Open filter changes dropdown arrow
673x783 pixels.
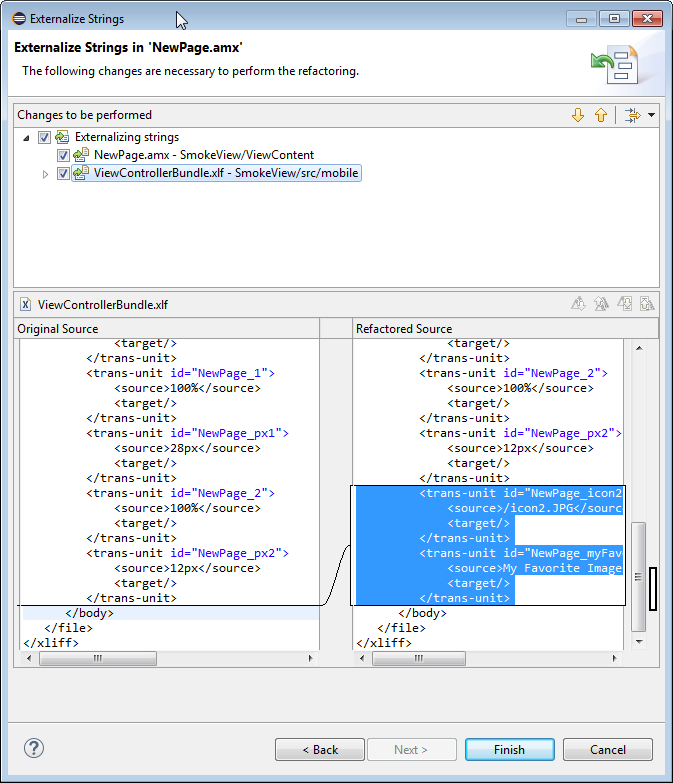(x=652, y=115)
